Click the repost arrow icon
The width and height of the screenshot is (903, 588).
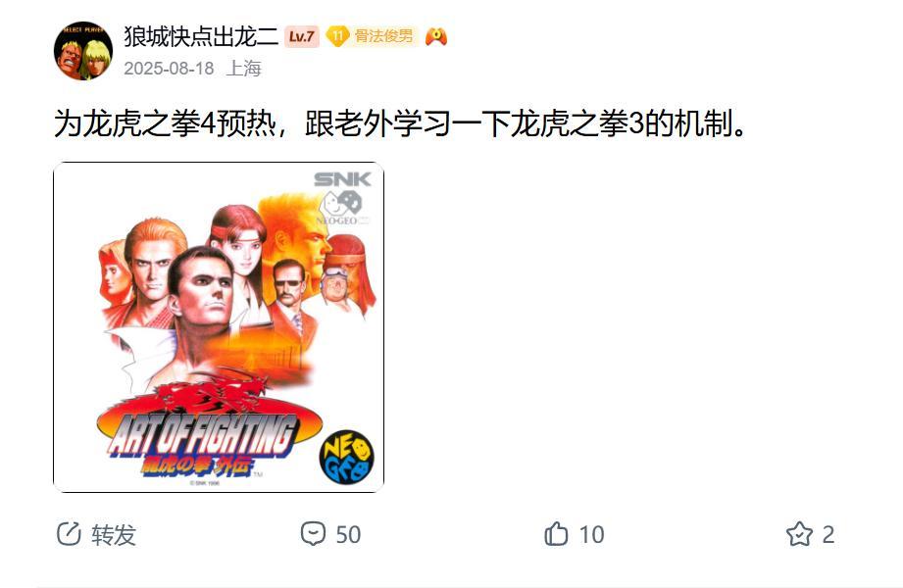[x=69, y=534]
